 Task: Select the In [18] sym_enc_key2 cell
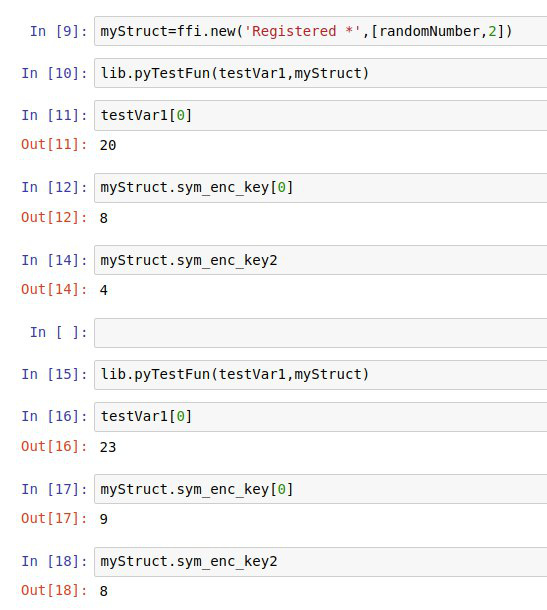[x=321, y=562]
